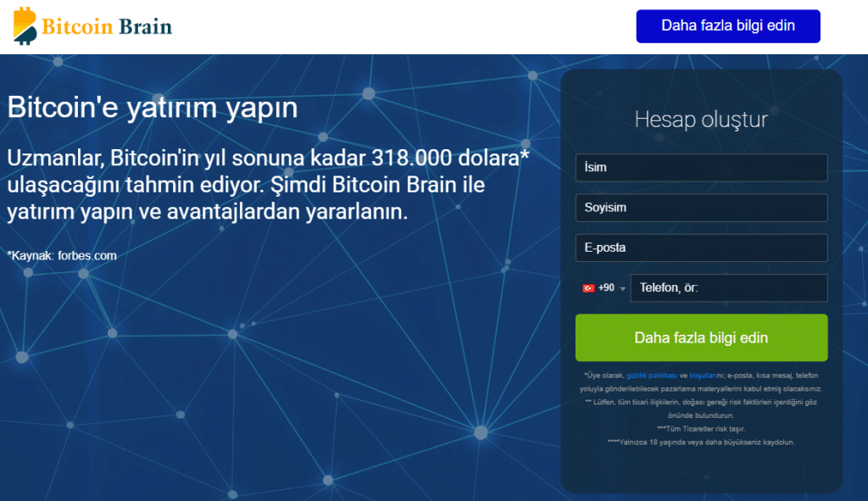Focus the İsim input field
Viewport: 868px width, 501px height.
(701, 168)
